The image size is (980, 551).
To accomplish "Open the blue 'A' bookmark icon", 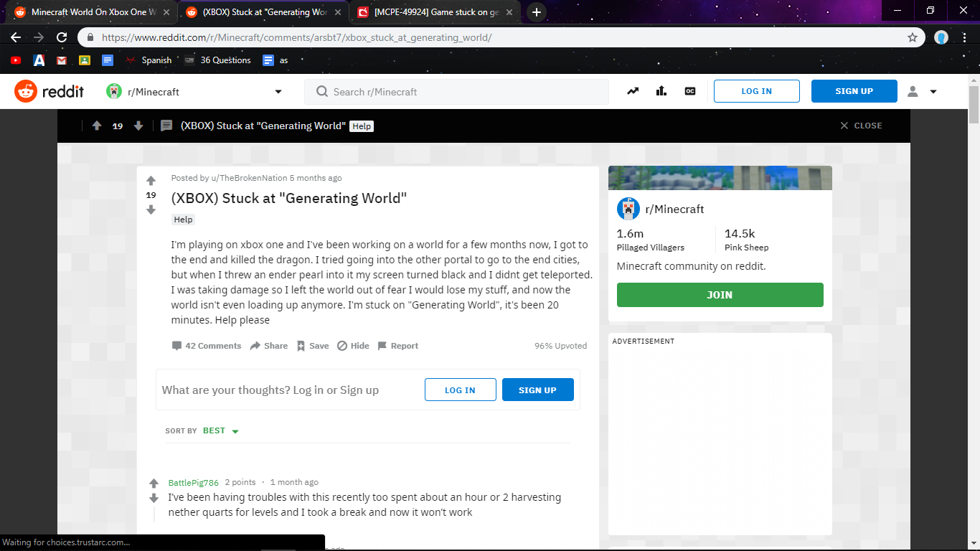I will pos(39,60).
